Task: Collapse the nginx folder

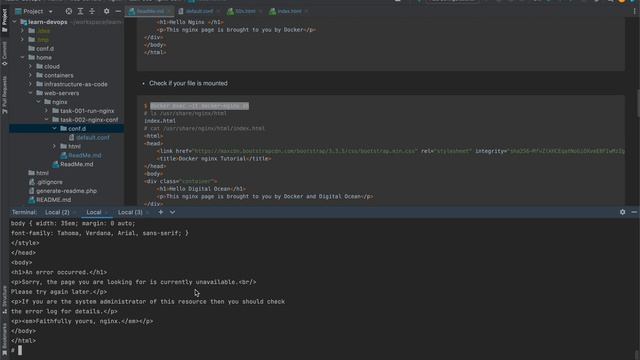Action: coord(38,102)
